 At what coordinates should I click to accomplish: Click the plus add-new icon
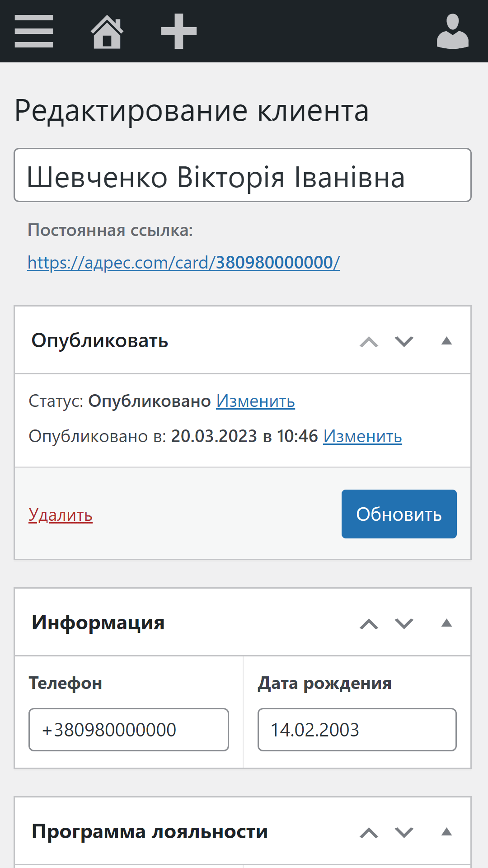coord(179,31)
